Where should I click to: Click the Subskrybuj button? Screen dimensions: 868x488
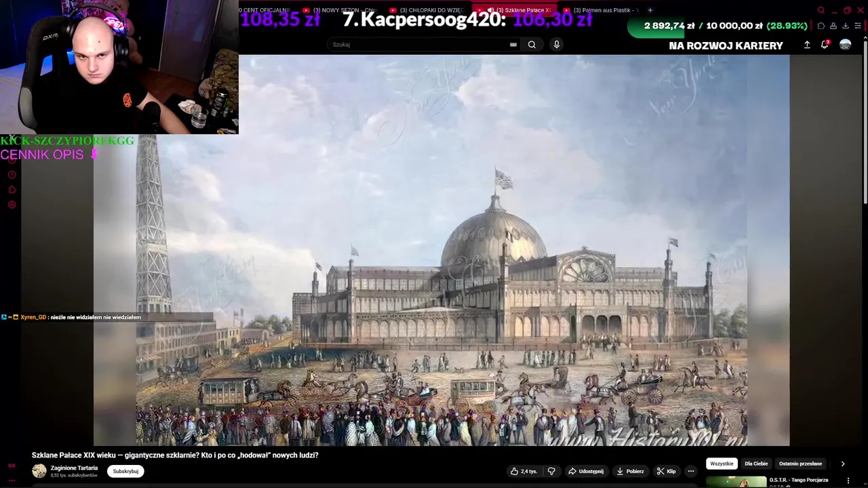tap(125, 471)
